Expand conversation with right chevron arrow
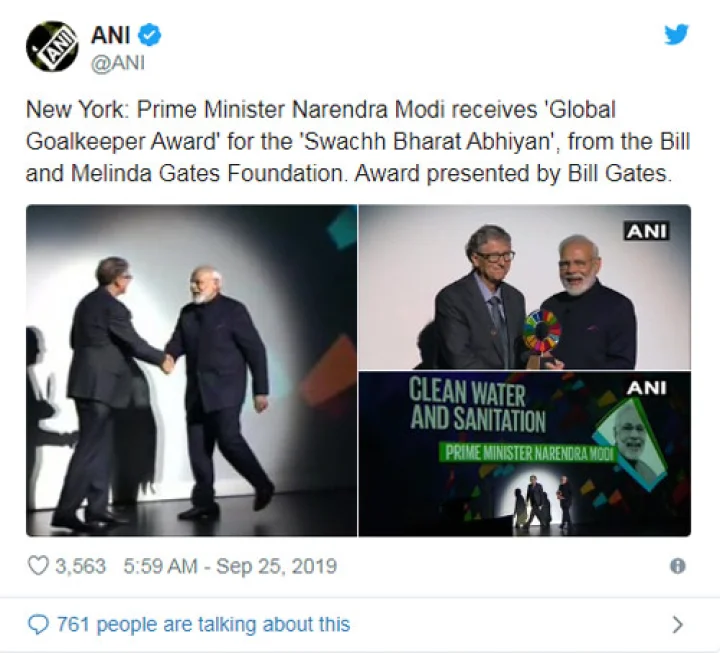Screen dimensions: 720x653 (678, 625)
